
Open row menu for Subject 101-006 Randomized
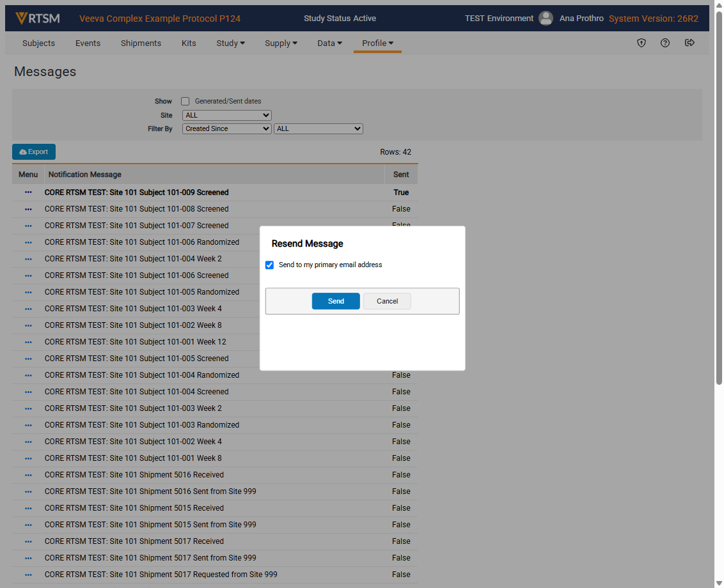[28, 242]
